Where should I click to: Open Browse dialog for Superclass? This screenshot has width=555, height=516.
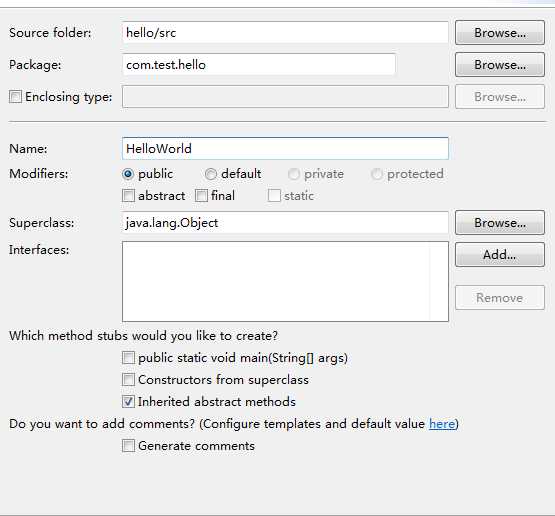tap(499, 223)
